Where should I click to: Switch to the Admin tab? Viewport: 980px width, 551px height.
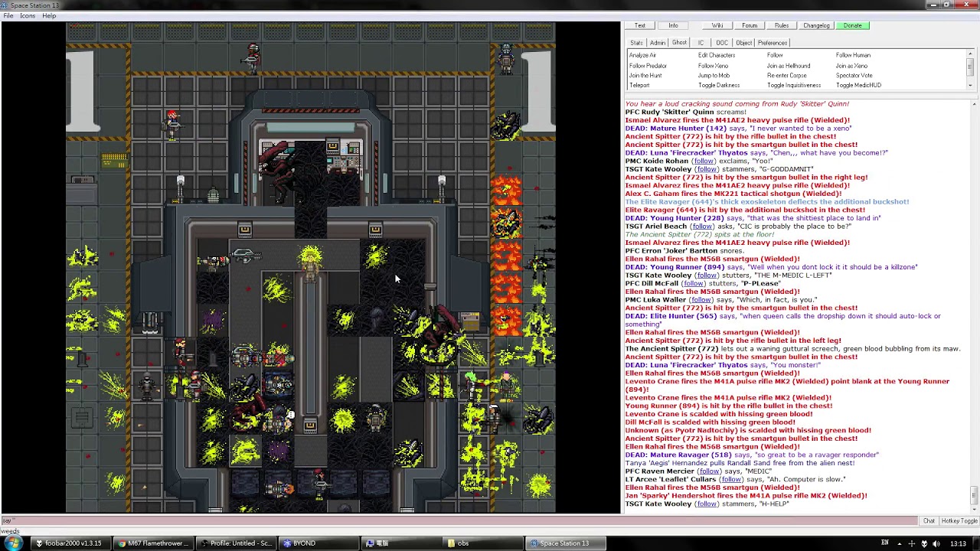[658, 43]
